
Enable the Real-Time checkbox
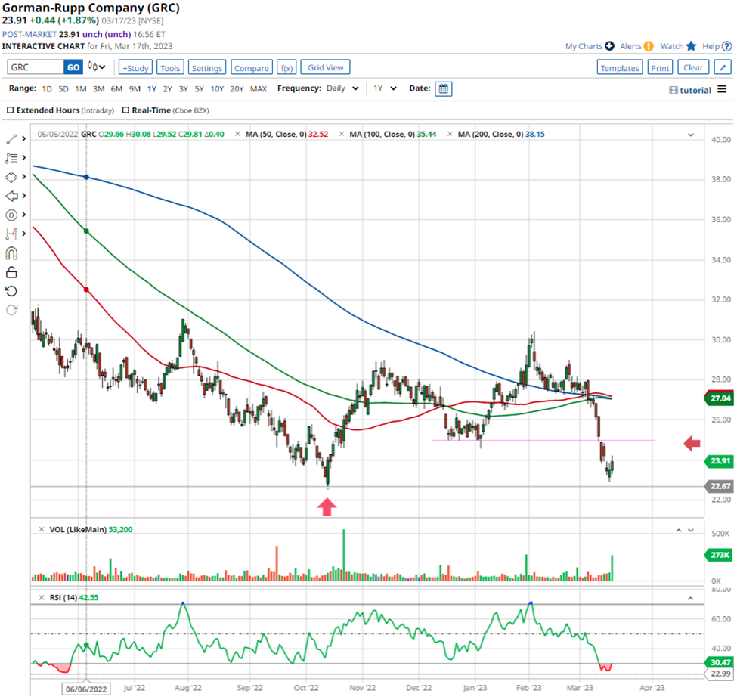125,110
